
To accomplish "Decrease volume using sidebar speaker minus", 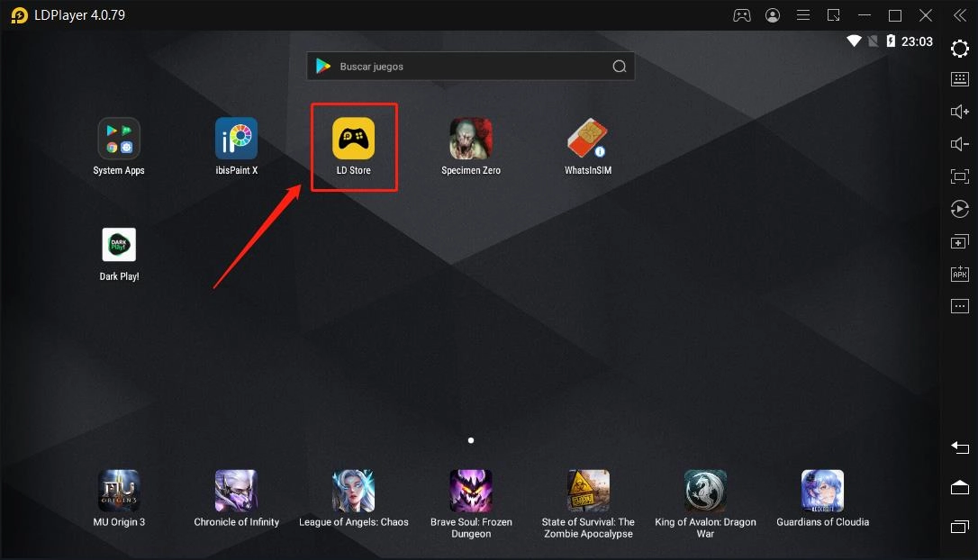I will (x=960, y=144).
